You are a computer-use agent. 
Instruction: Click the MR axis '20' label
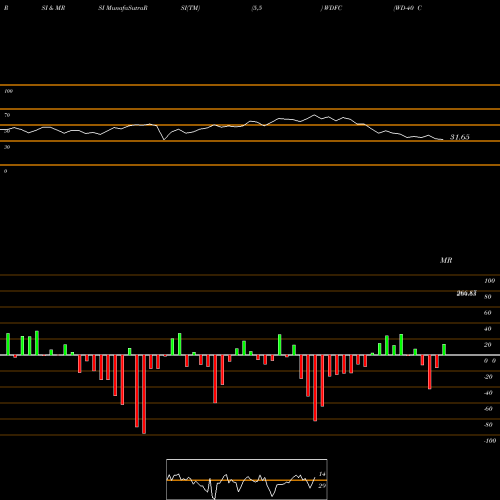488,345
